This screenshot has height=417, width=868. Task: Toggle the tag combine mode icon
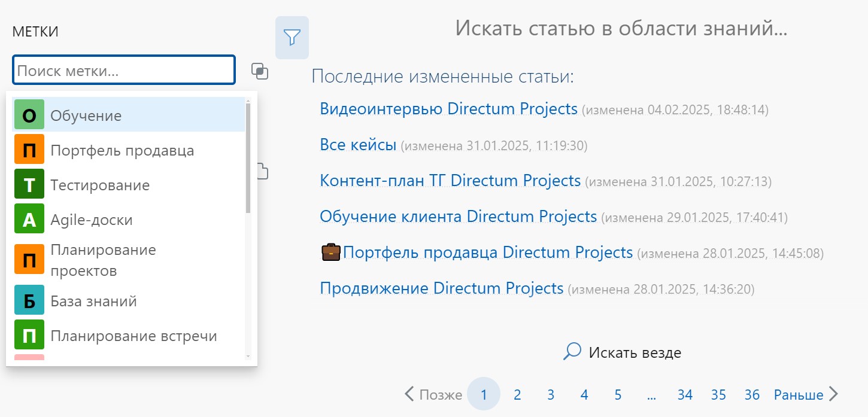[x=260, y=71]
